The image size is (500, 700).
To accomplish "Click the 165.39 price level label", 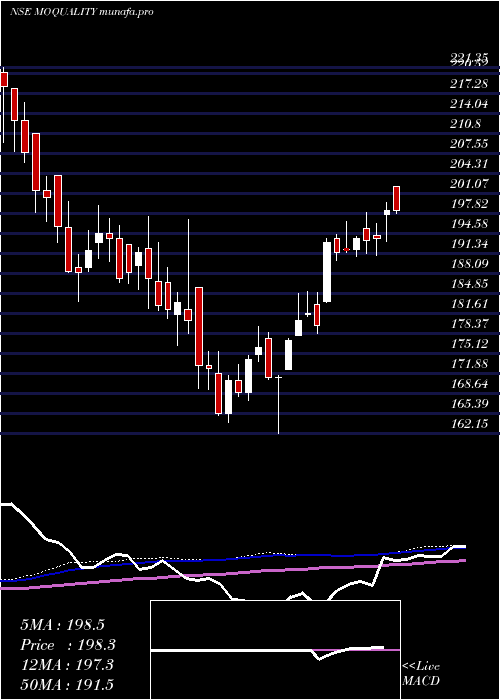I will tap(469, 404).
